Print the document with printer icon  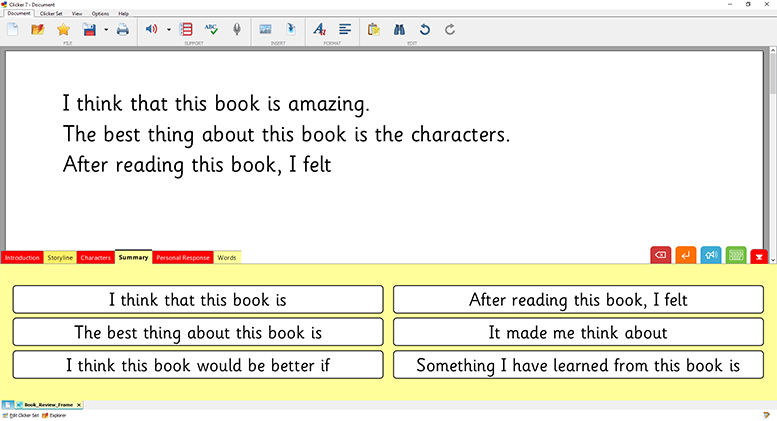(122, 29)
